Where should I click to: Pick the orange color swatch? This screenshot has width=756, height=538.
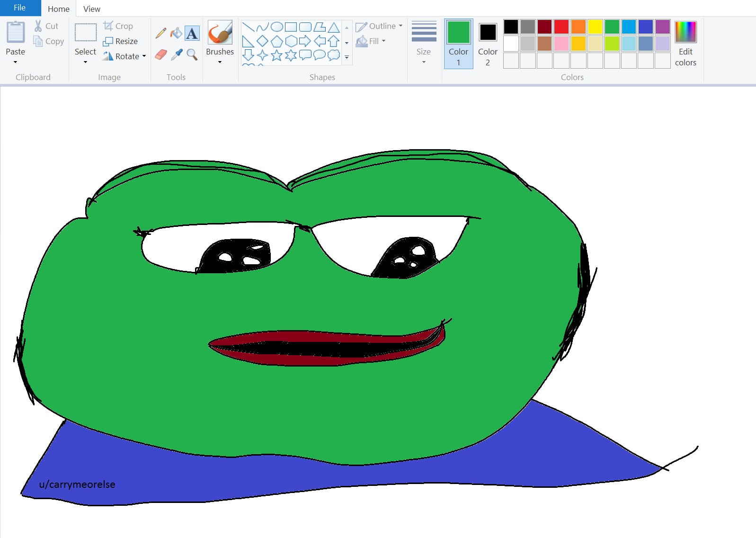(x=578, y=27)
